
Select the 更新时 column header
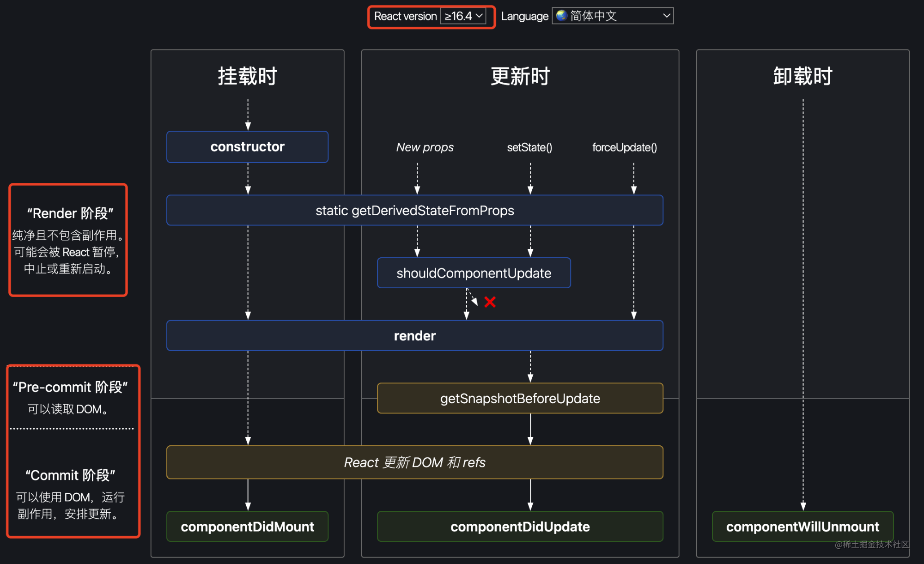(520, 76)
